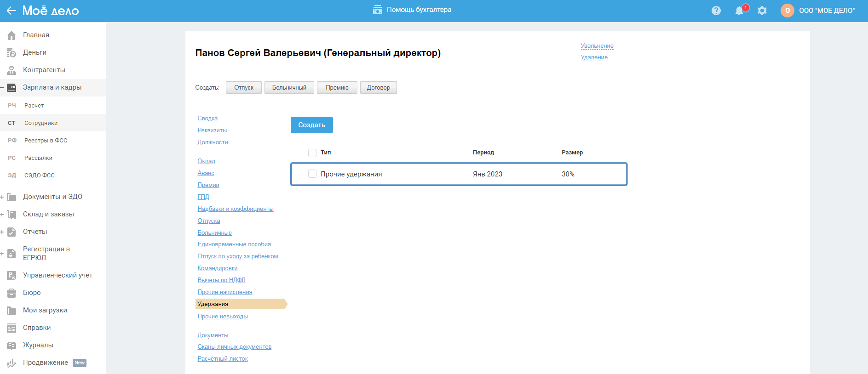Open notifications bell icon

click(x=739, y=11)
